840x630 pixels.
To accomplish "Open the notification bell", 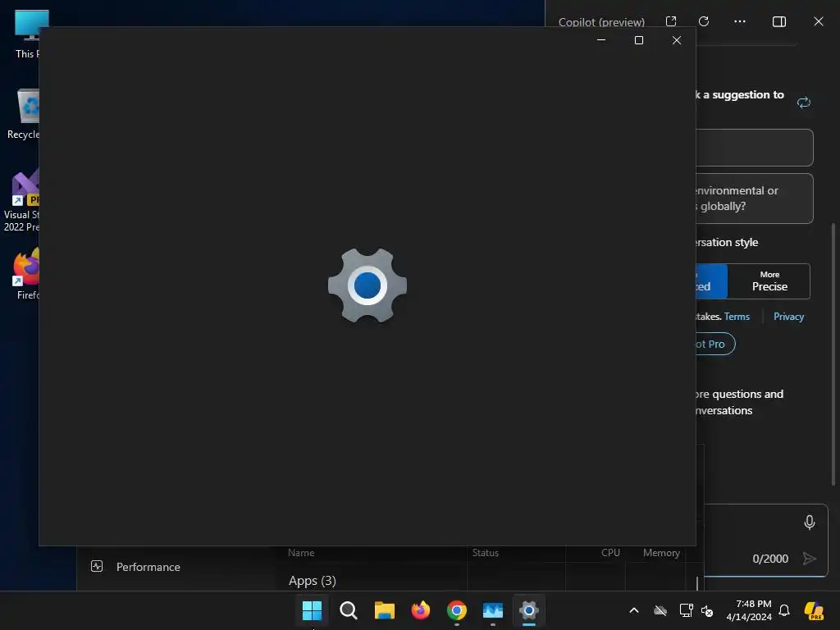I will [784, 610].
